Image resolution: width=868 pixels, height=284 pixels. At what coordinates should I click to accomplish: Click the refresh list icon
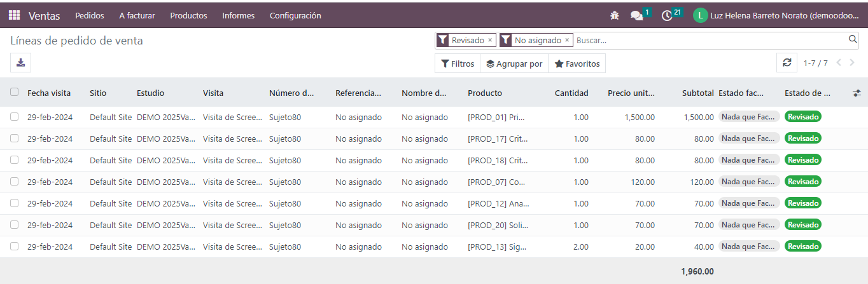pyautogui.click(x=787, y=63)
